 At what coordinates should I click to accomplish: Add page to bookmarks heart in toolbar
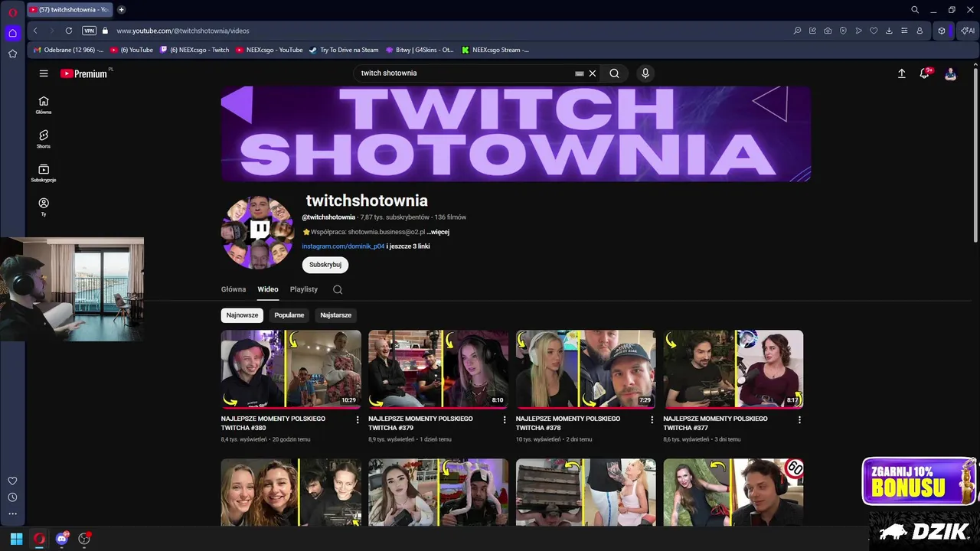tap(874, 31)
